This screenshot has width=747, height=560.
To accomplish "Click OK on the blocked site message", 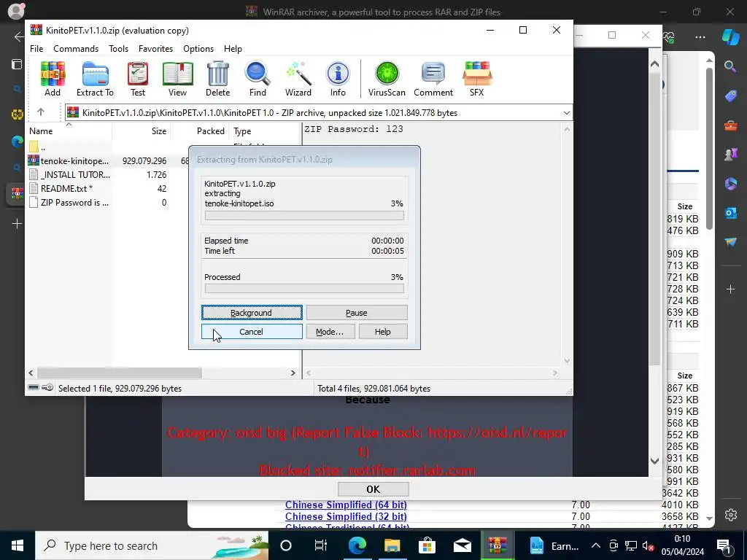I will 373,489.
